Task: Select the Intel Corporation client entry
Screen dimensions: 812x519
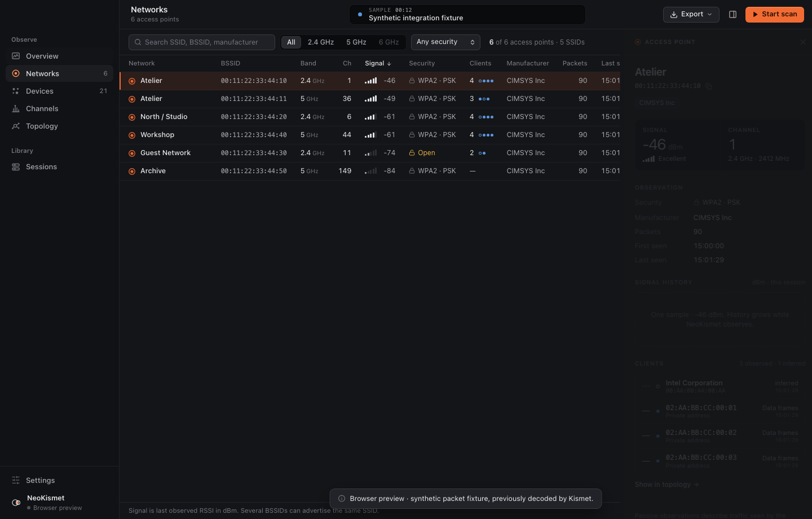Action: coord(720,386)
